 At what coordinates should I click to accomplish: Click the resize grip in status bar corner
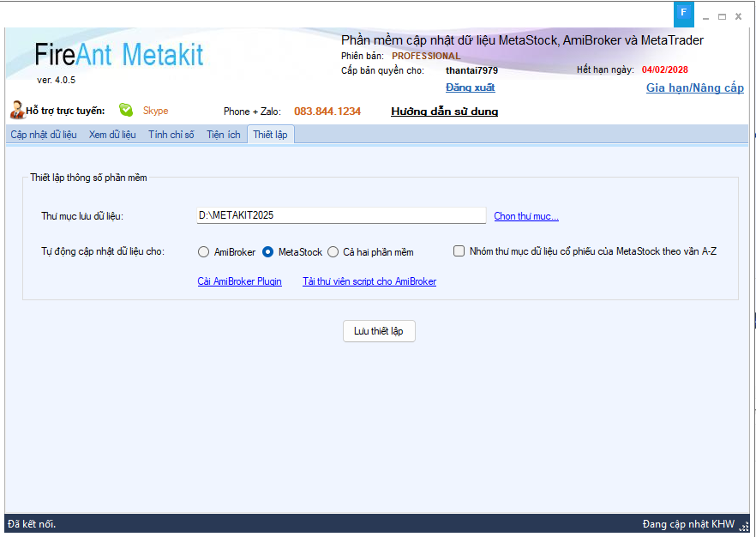[744, 525]
